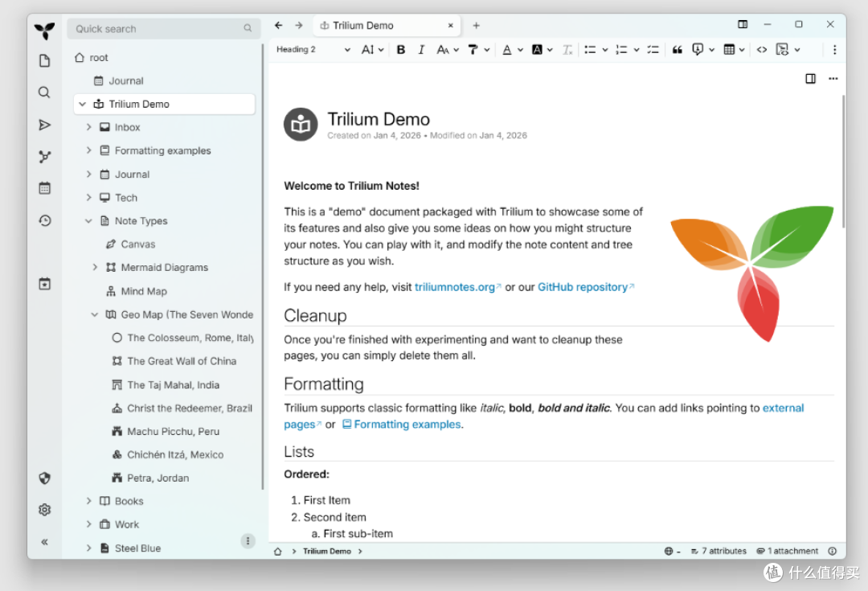The image size is (868, 591).
Task: Open search notes in the left launcher bar
Action: pos(44,92)
